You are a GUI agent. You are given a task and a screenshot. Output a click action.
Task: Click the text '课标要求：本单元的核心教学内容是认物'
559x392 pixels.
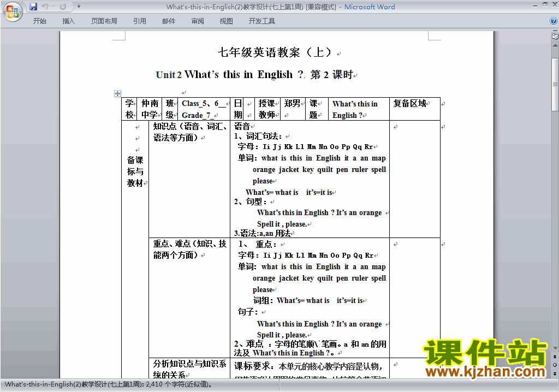(308, 366)
